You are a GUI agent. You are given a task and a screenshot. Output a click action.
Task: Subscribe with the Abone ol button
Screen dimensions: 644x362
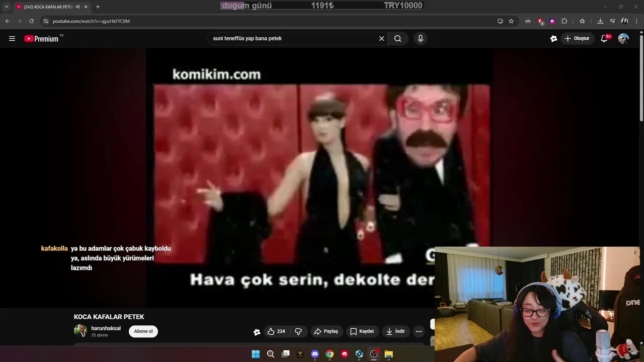[143, 331]
